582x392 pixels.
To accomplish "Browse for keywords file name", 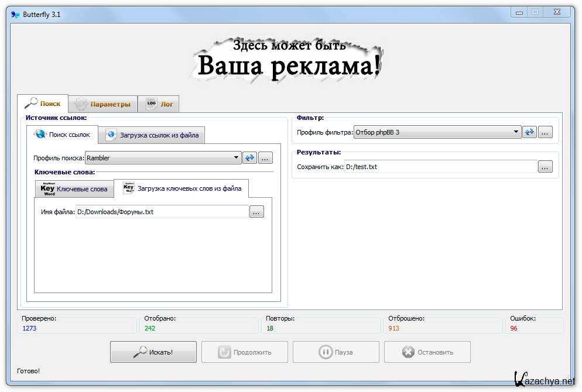I will pyautogui.click(x=257, y=212).
